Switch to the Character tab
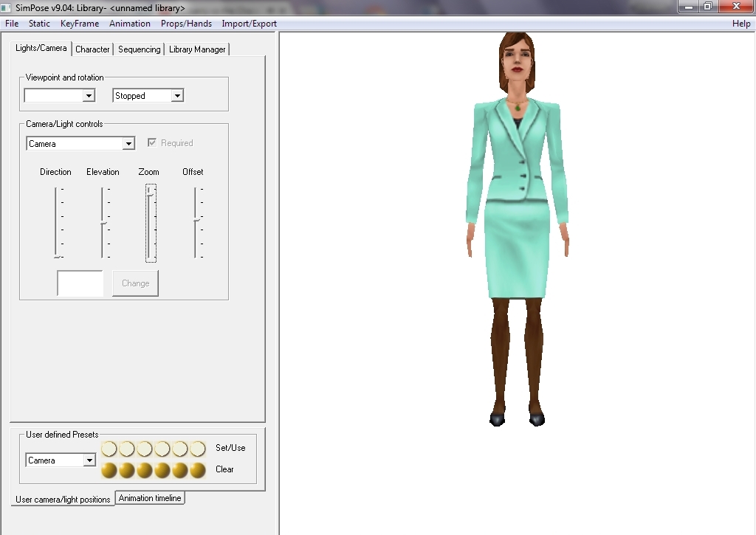The image size is (756, 535). [92, 49]
